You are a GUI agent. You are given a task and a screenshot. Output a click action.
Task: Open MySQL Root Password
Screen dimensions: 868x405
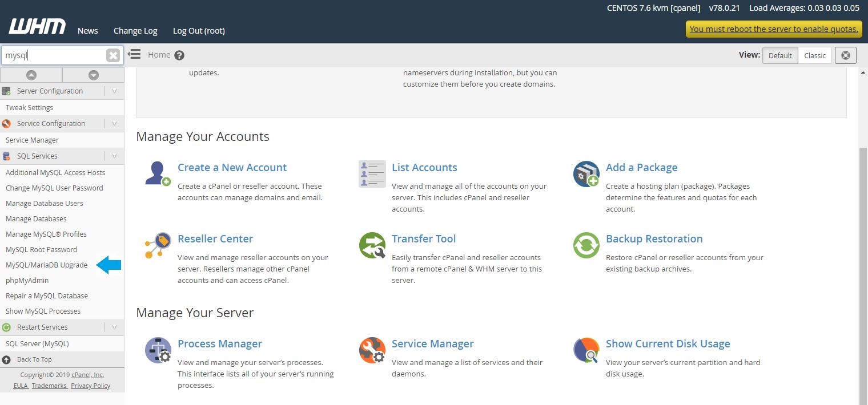(41, 250)
